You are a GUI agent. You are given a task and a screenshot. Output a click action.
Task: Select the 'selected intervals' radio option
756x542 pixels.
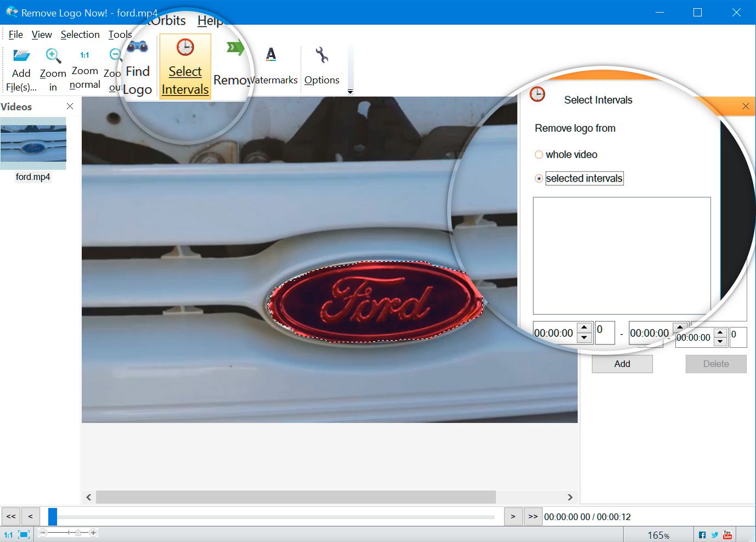539,178
